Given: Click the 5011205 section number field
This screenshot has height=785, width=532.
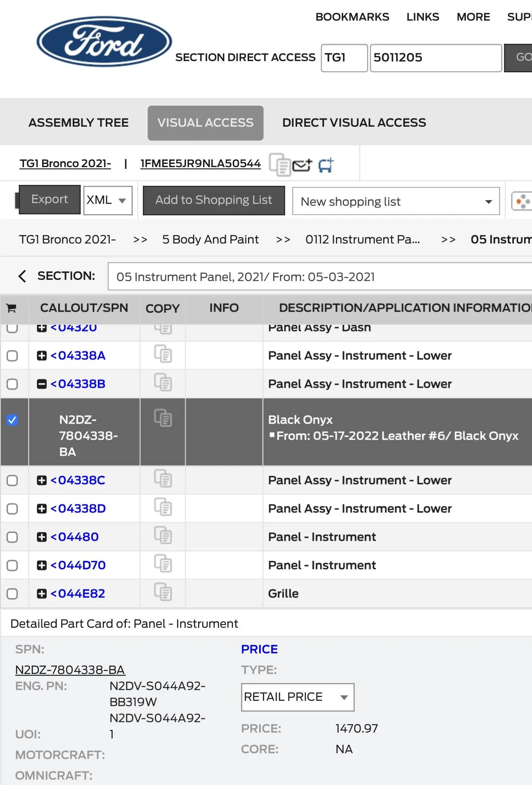Looking at the screenshot, I should (436, 58).
